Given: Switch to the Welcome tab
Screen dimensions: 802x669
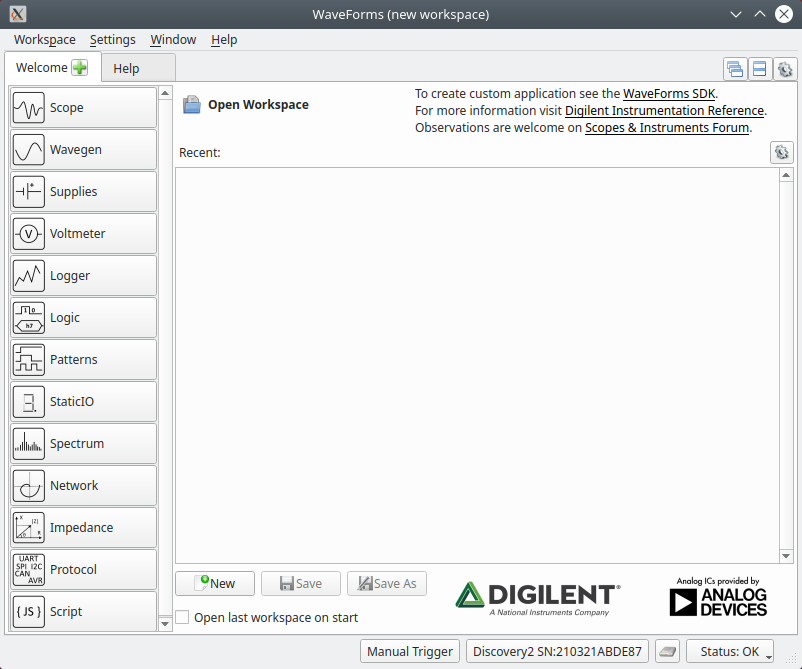Looking at the screenshot, I should [x=41, y=68].
